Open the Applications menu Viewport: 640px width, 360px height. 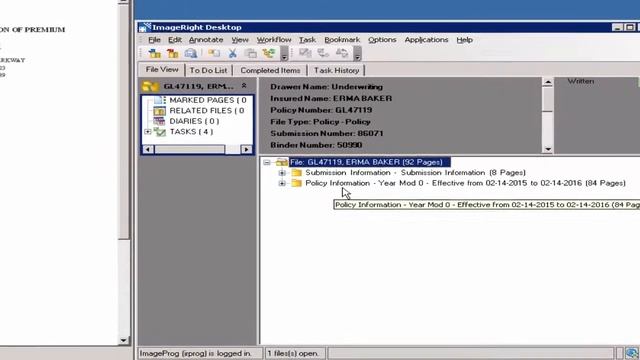pyautogui.click(x=426, y=40)
